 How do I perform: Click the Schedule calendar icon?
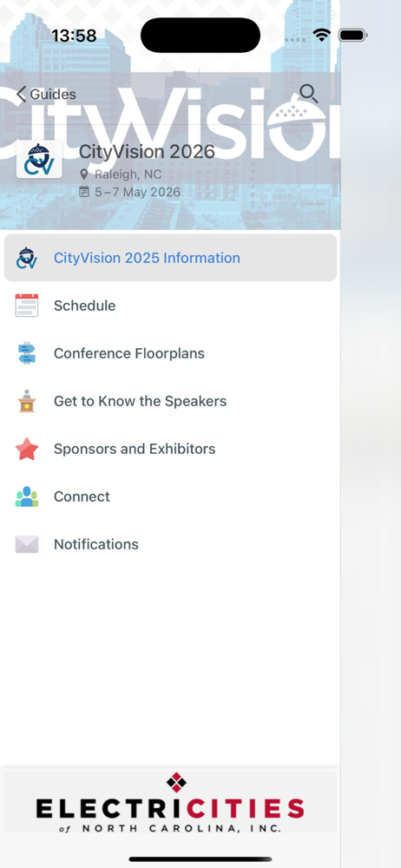(x=27, y=306)
